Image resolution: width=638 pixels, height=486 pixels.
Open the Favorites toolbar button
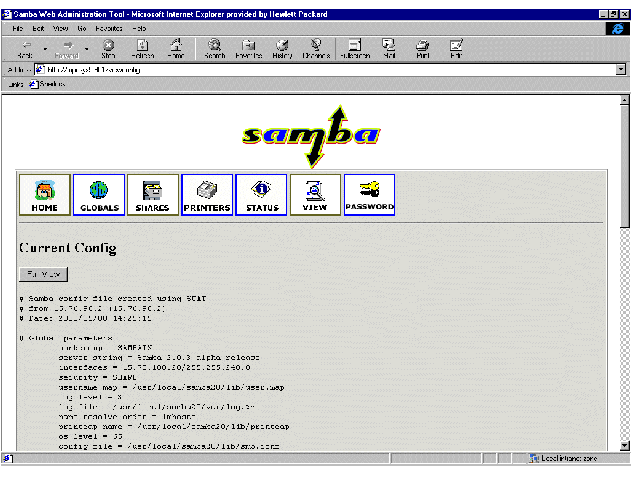249,49
